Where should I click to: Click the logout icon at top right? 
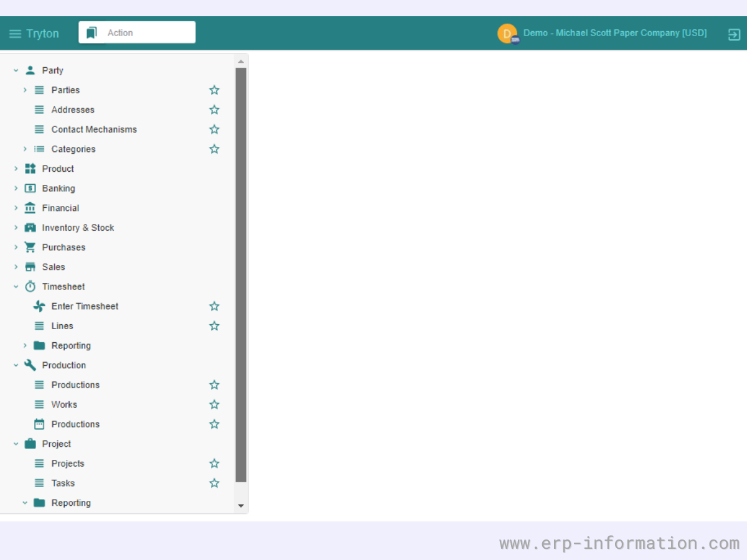point(733,35)
